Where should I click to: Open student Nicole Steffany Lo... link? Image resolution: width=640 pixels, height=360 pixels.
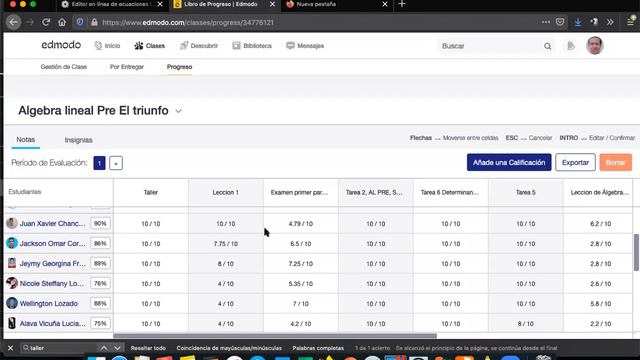point(52,284)
